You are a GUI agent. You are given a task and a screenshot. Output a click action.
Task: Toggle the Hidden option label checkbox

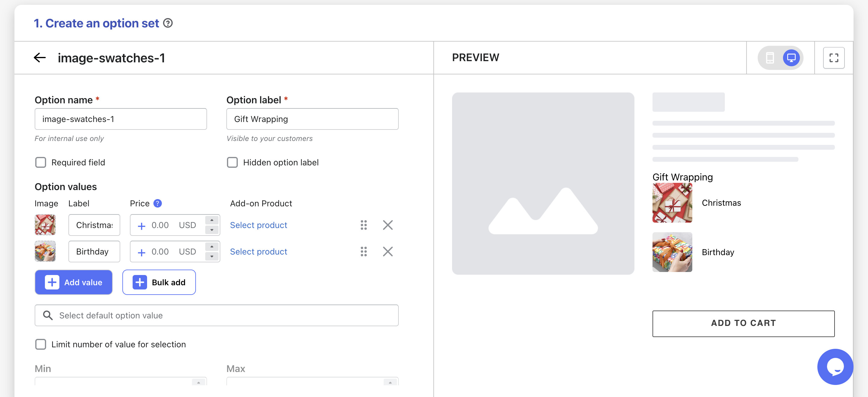tap(232, 162)
